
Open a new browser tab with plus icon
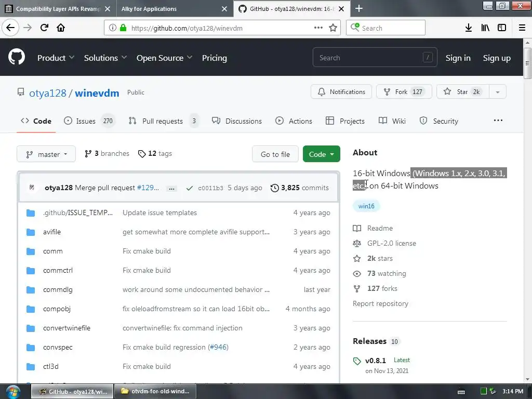358,8
